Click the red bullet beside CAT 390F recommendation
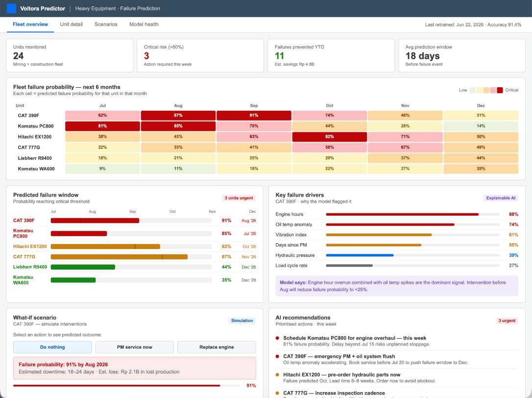532x398 pixels. (277, 356)
